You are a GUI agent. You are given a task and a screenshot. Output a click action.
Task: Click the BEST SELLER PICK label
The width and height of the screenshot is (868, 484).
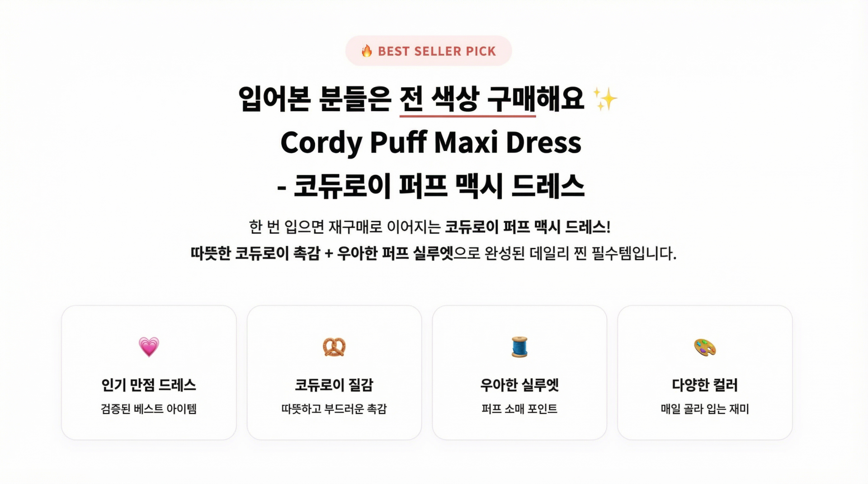pos(437,52)
